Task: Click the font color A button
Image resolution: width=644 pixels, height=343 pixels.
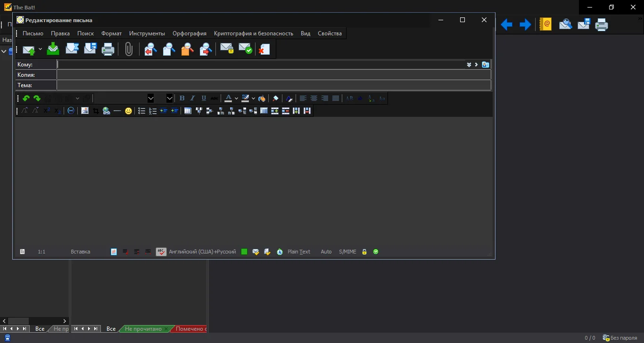Action: (228, 98)
